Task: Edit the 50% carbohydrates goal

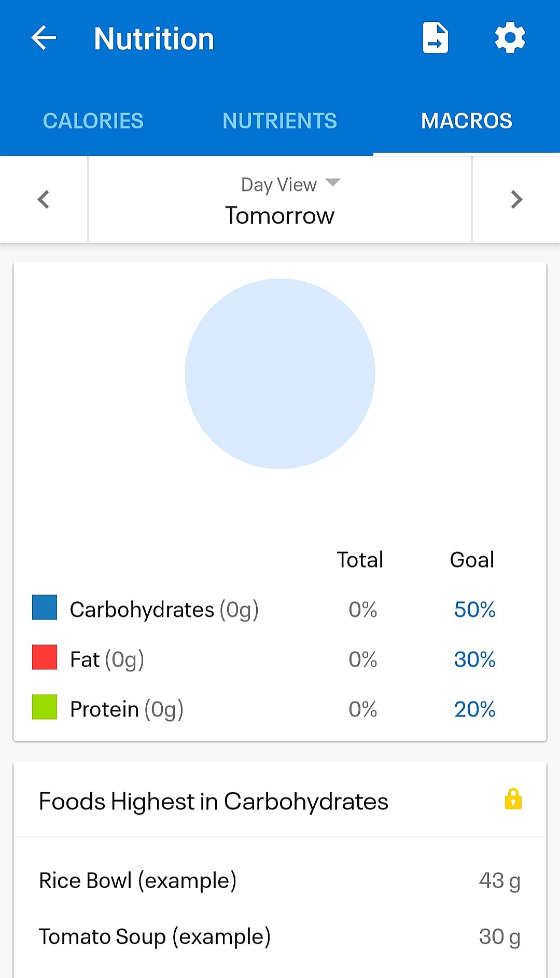Action: 474,610
